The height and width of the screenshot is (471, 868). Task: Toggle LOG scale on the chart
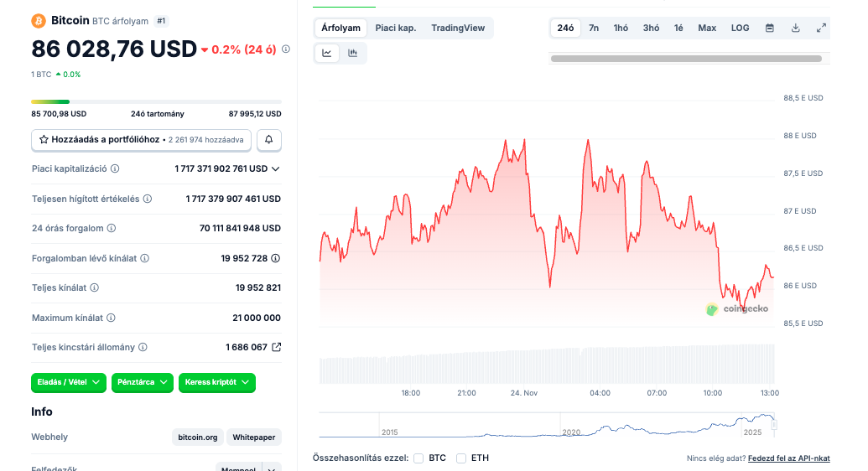pyautogui.click(x=741, y=28)
